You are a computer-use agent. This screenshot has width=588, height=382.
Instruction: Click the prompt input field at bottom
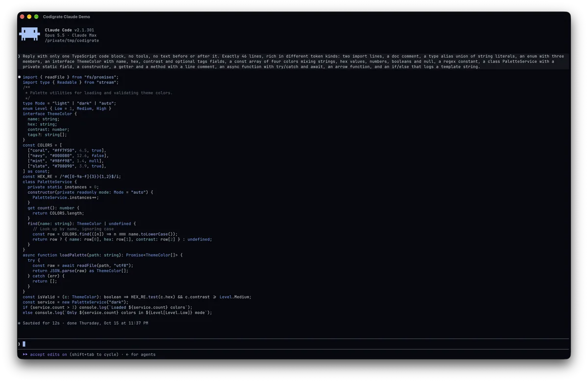point(294,344)
